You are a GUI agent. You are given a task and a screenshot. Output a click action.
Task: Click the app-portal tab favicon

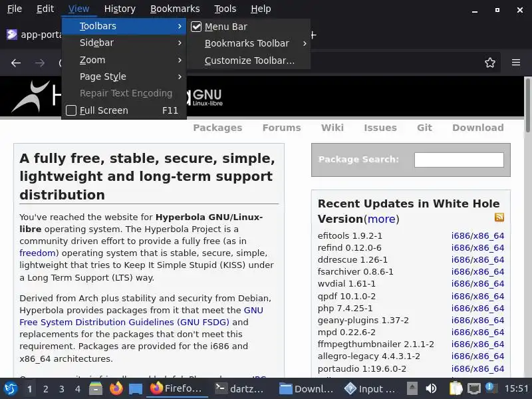click(12, 35)
